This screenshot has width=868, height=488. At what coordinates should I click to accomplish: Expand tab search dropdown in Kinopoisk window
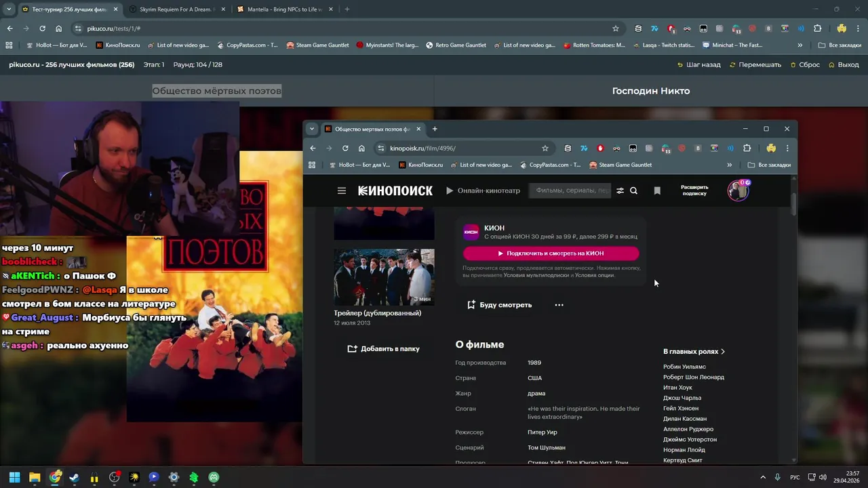point(312,129)
